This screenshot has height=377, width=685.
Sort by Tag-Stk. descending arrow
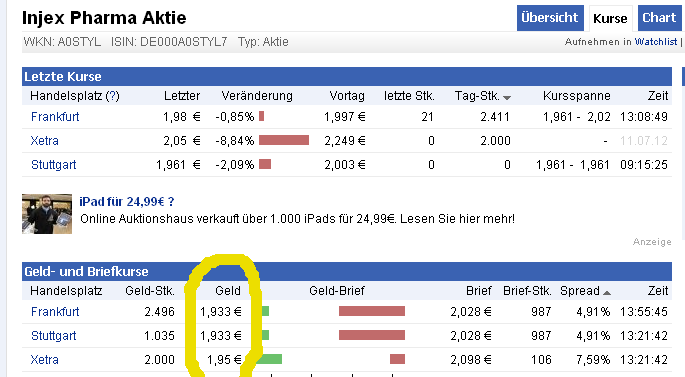507,98
